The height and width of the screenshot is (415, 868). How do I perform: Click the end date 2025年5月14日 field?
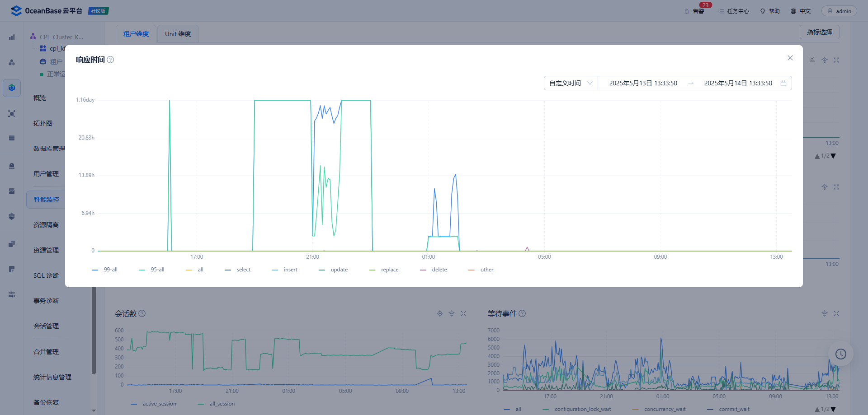coord(738,83)
